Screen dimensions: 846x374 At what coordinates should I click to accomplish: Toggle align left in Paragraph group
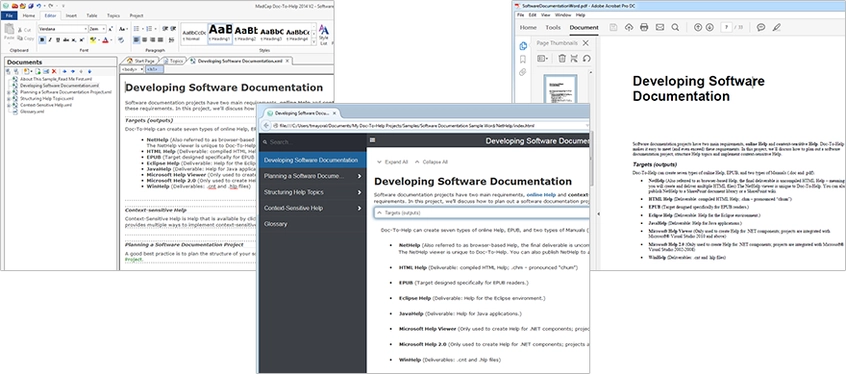click(x=137, y=40)
